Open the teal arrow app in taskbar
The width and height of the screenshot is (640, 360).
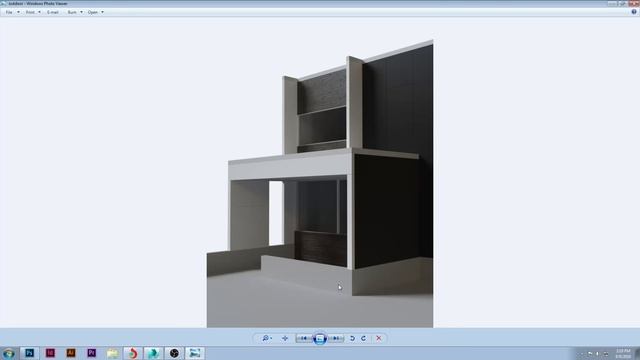(153, 353)
